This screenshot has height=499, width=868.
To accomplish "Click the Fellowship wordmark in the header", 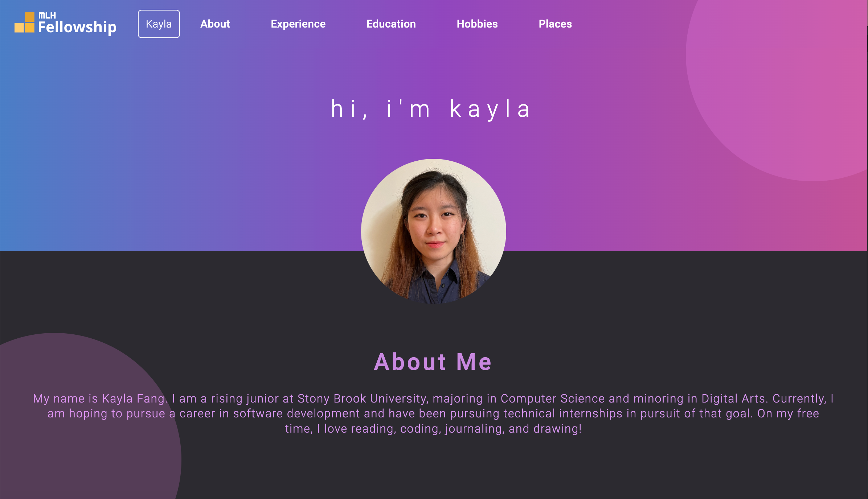I will pyautogui.click(x=77, y=27).
